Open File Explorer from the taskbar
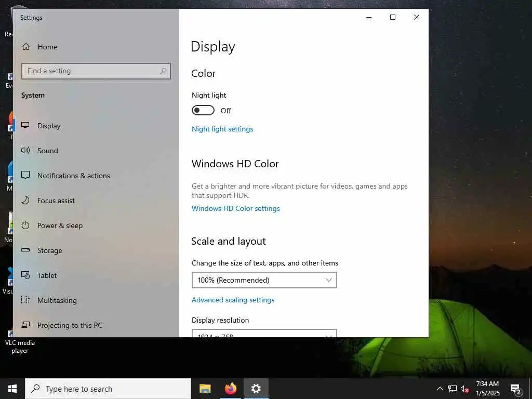The width and height of the screenshot is (532, 399). pos(205,389)
